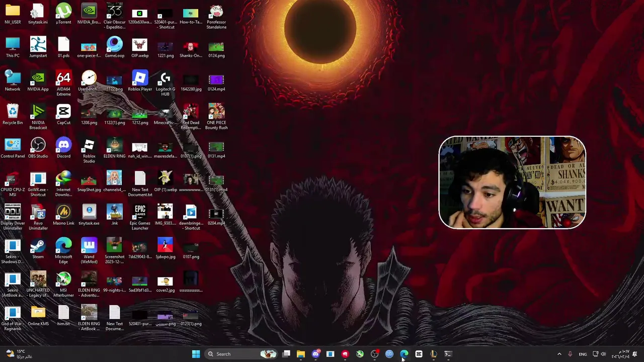Launch CapCut from the desktop icon

pyautogui.click(x=63, y=114)
